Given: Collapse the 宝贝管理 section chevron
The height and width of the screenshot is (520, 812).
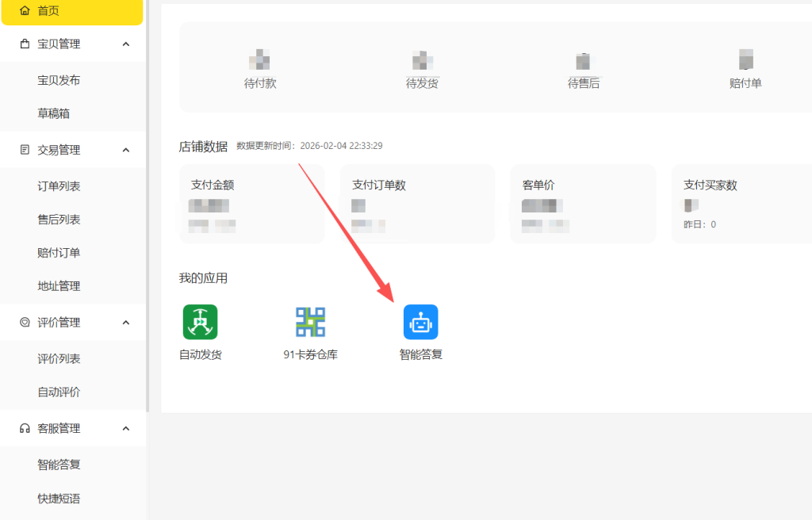Looking at the screenshot, I should click(x=126, y=44).
